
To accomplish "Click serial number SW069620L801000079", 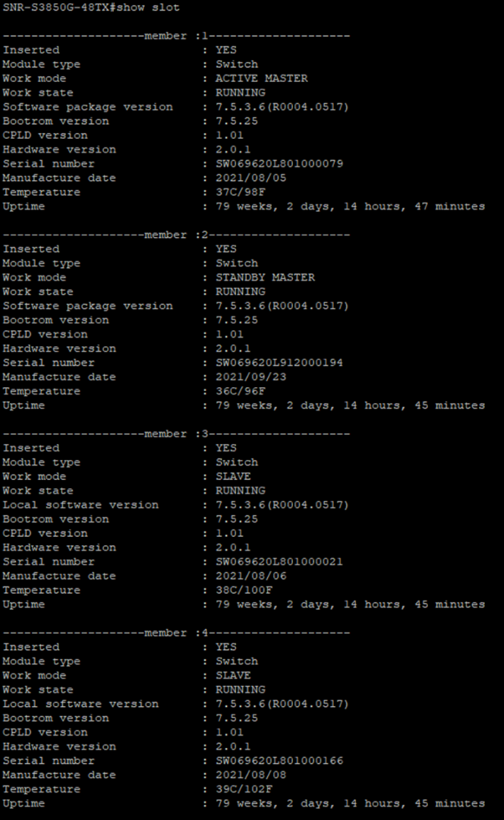I will (279, 164).
